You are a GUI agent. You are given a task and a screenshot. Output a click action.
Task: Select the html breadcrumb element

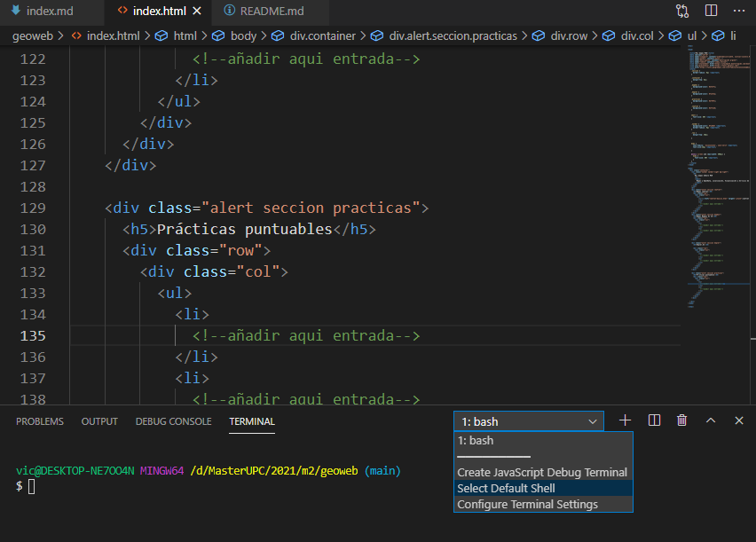(185, 36)
